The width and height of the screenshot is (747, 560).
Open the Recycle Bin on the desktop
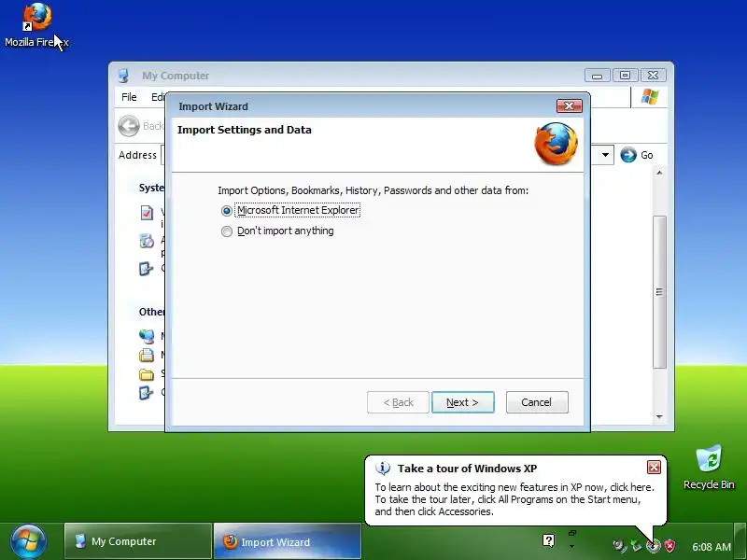(x=709, y=468)
